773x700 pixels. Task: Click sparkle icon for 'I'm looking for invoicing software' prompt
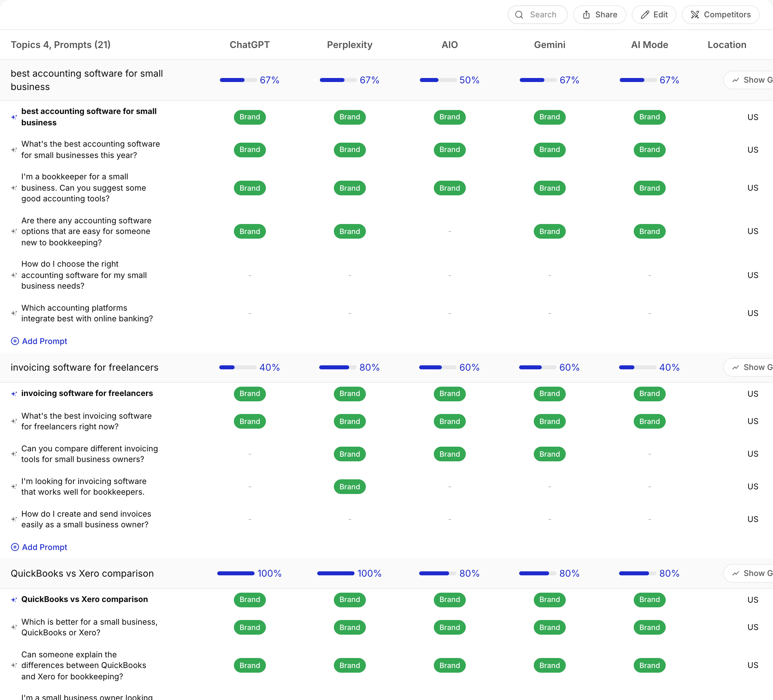pyautogui.click(x=14, y=486)
